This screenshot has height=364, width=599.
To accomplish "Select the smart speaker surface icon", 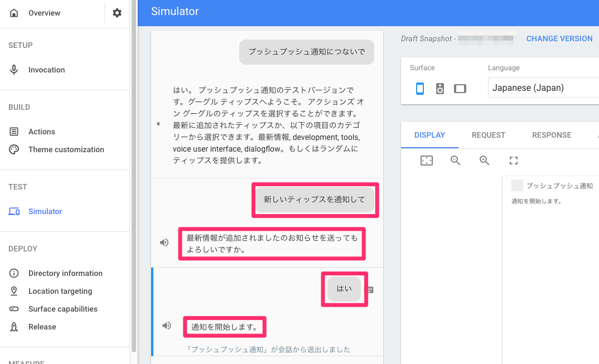I will (440, 88).
